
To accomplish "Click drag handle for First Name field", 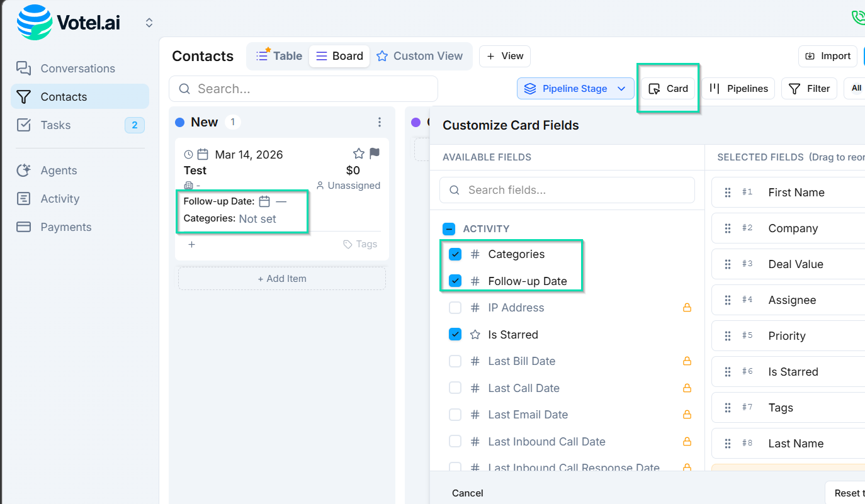I will (728, 193).
